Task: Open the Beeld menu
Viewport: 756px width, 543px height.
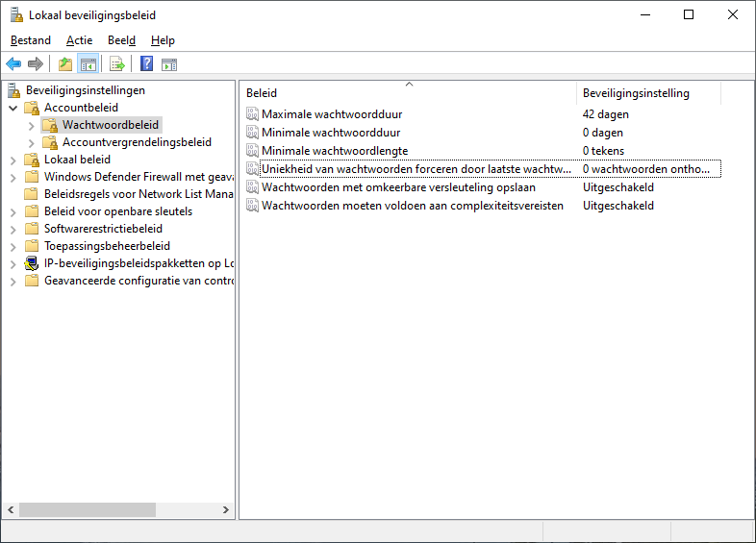Action: 121,40
